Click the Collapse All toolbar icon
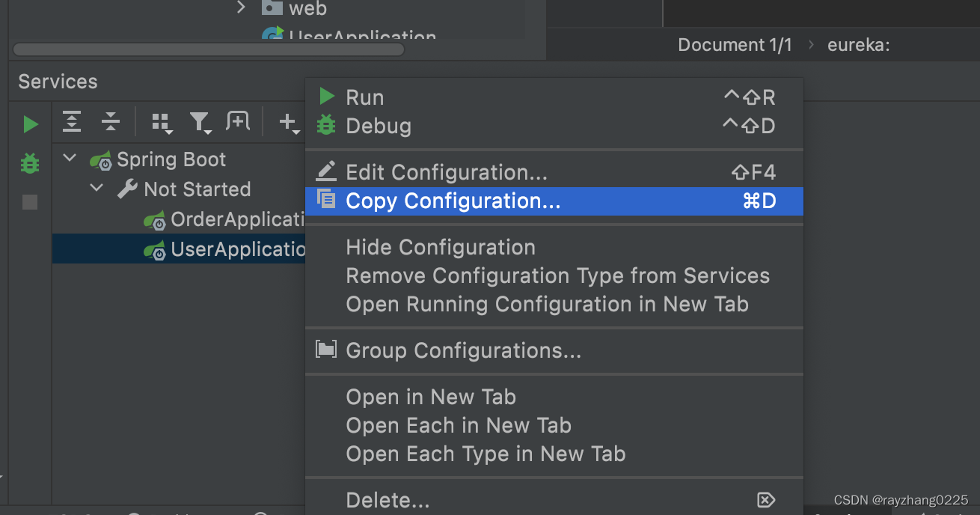Image resolution: width=980 pixels, height=515 pixels. 111,121
